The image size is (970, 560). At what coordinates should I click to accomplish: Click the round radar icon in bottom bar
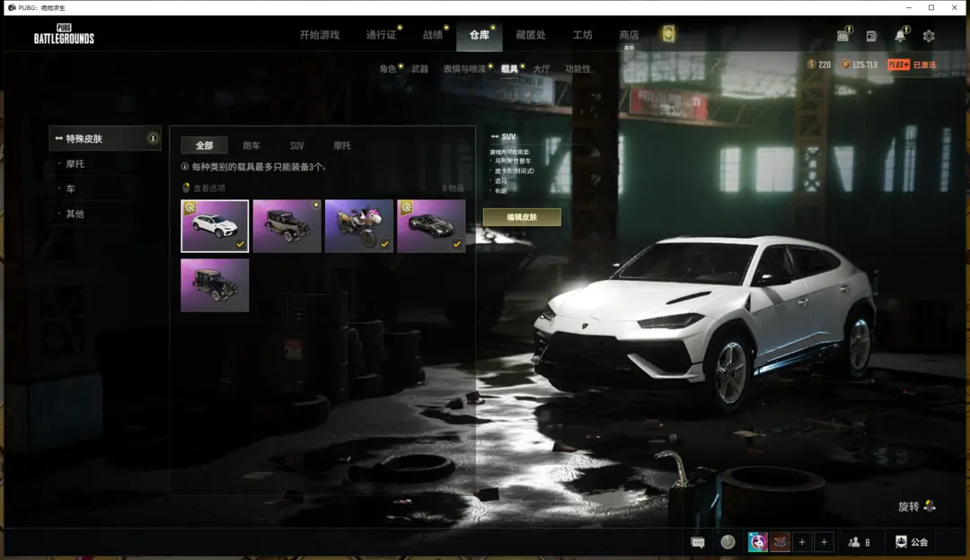727,542
